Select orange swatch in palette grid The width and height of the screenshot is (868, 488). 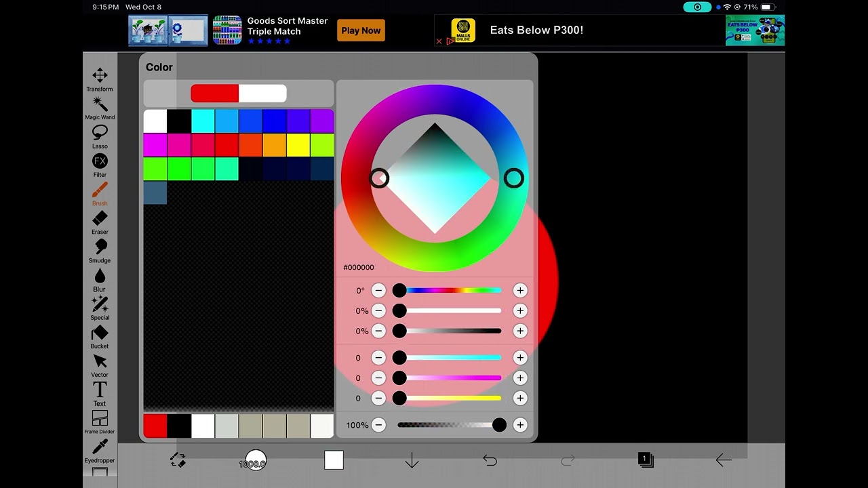pos(275,145)
